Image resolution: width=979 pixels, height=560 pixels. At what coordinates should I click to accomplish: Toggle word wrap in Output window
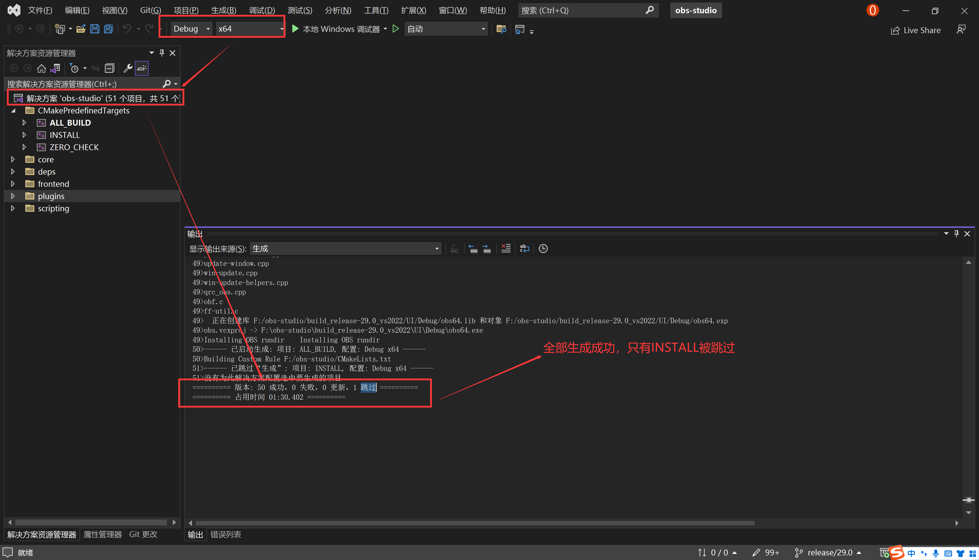(x=524, y=249)
